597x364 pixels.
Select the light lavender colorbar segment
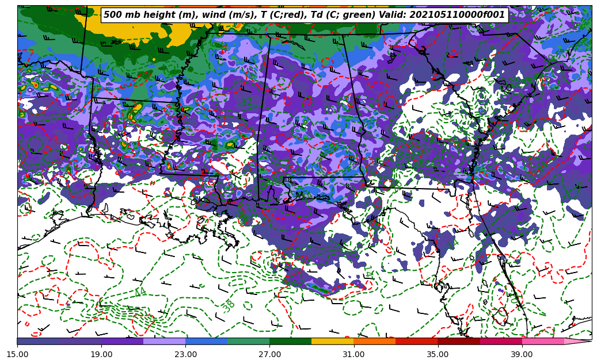(165, 341)
